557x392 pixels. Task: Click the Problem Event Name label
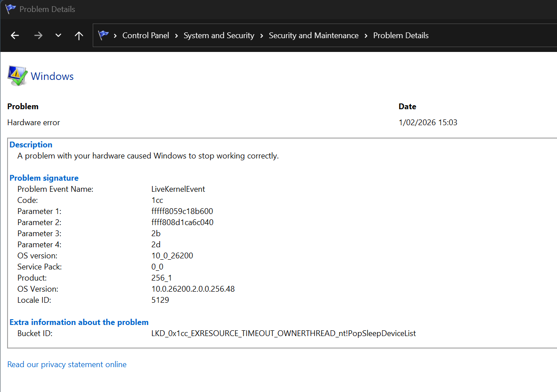coord(55,189)
